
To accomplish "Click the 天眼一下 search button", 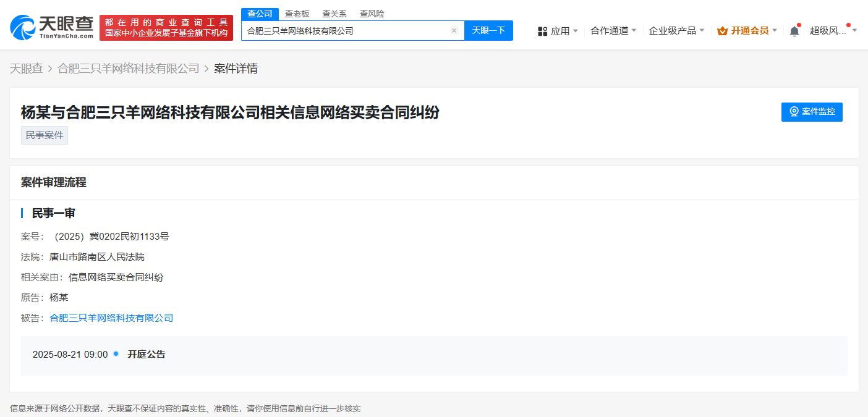I will (488, 30).
